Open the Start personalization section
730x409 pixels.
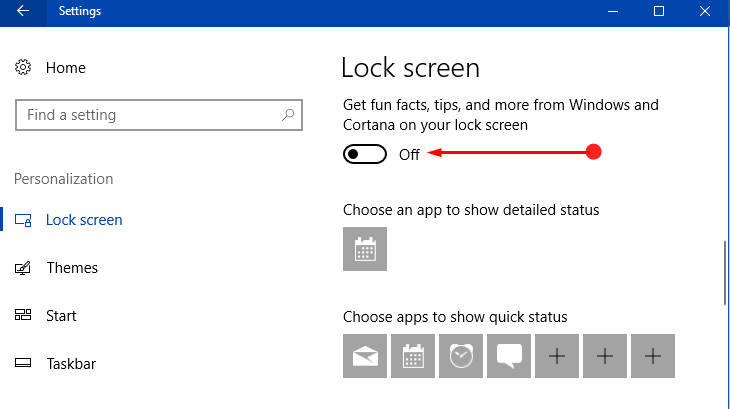point(61,316)
